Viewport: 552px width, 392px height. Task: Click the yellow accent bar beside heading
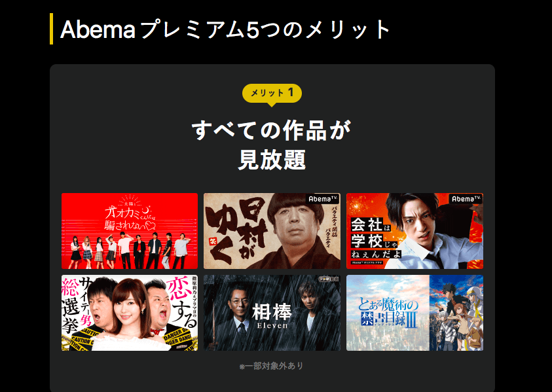click(x=51, y=29)
